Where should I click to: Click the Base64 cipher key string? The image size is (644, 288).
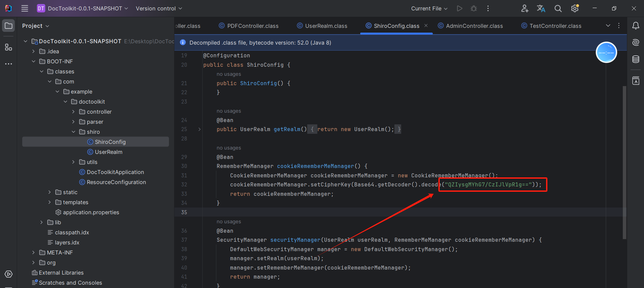click(488, 184)
